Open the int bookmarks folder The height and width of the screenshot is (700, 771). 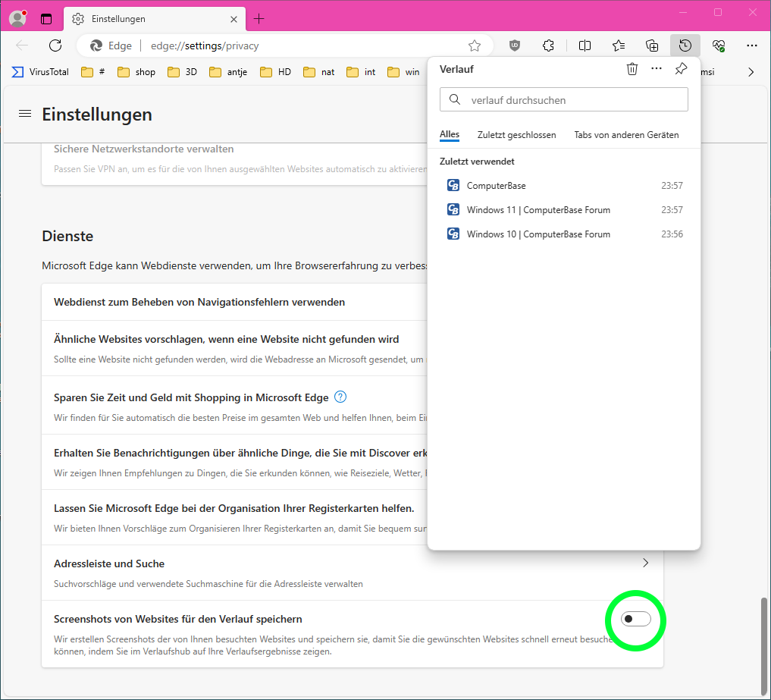tap(361, 72)
